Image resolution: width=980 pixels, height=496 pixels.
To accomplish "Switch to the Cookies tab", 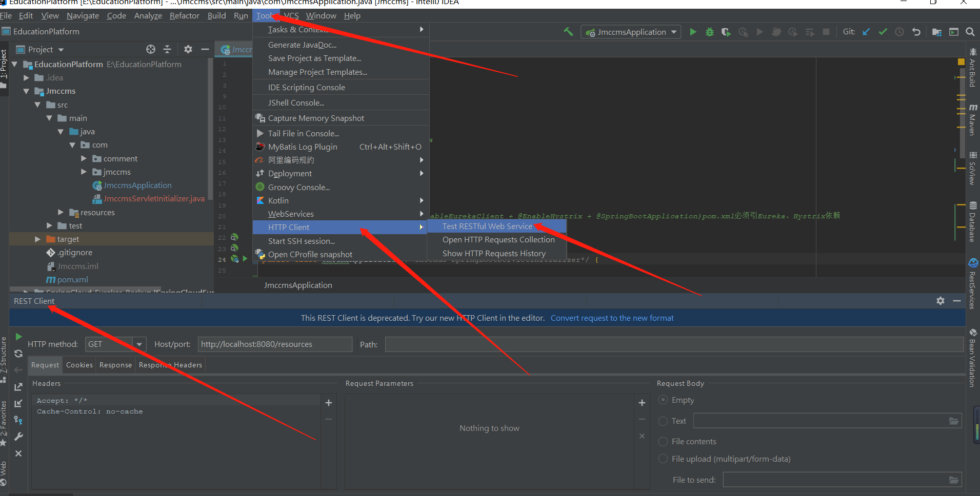I will click(79, 365).
